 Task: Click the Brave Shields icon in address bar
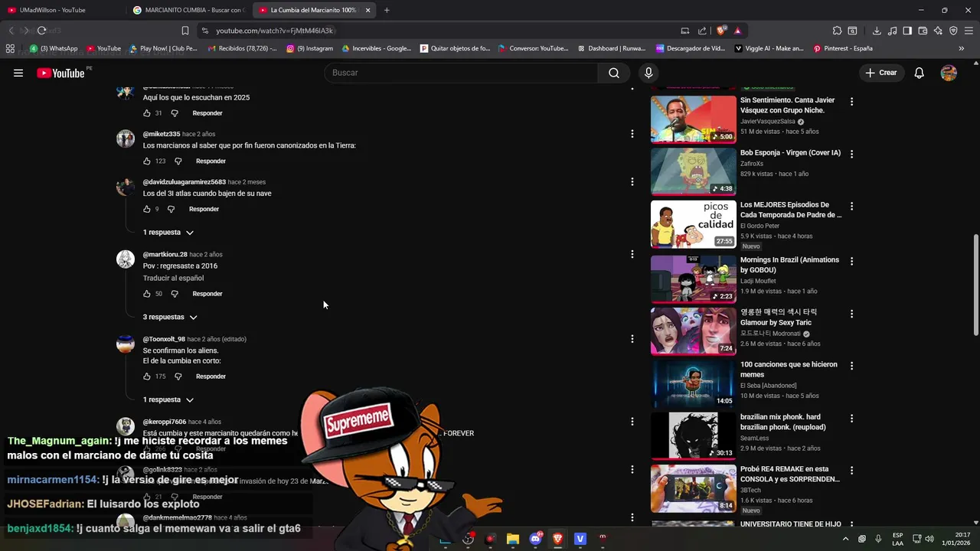(720, 31)
